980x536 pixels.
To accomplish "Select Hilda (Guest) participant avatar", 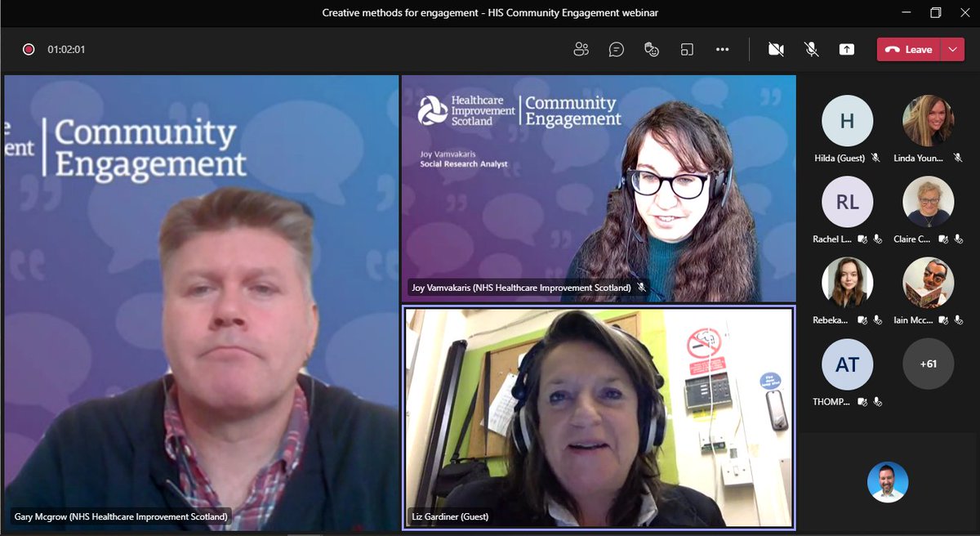I will coord(847,121).
